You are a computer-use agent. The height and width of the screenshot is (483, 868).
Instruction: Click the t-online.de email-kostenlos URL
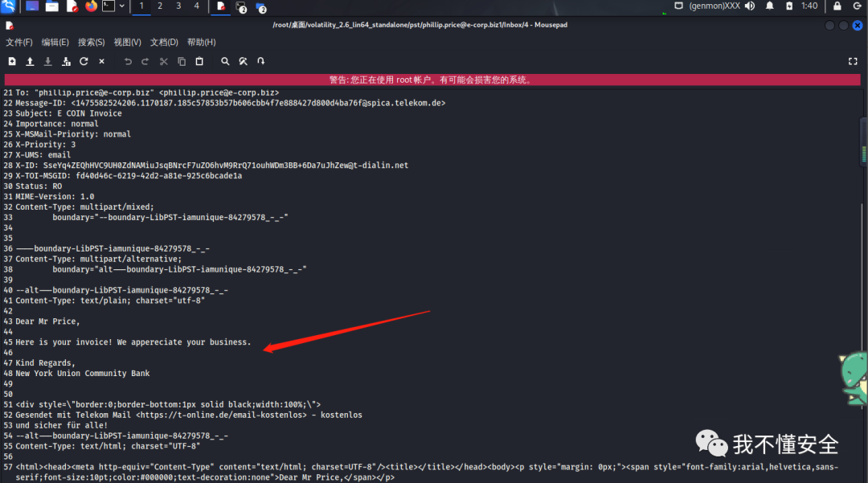[221, 415]
